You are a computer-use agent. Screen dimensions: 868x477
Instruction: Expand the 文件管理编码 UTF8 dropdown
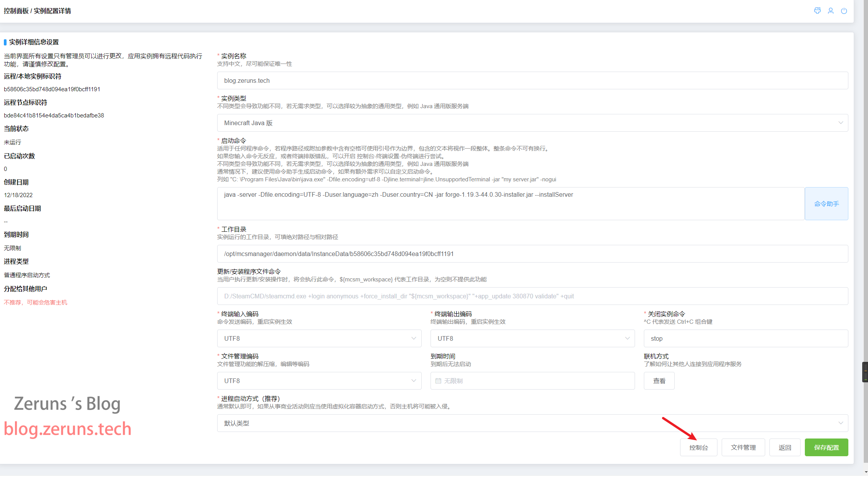319,381
